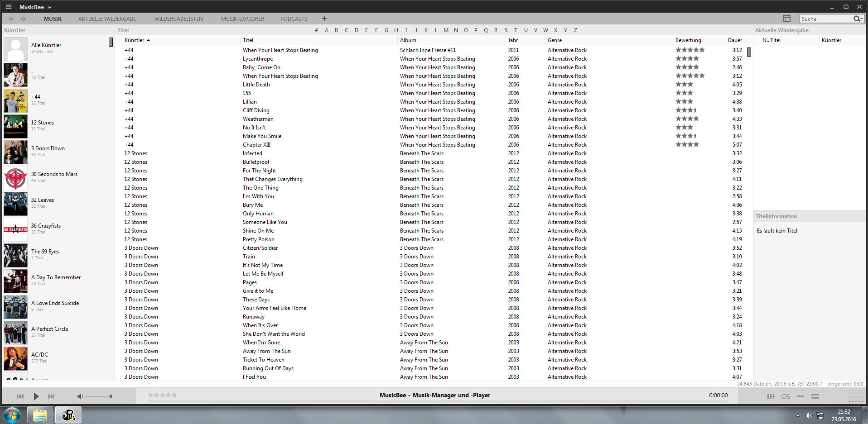868x424 pixels.
Task: Toggle the double-bar shuffle icon
Action: coord(815,396)
